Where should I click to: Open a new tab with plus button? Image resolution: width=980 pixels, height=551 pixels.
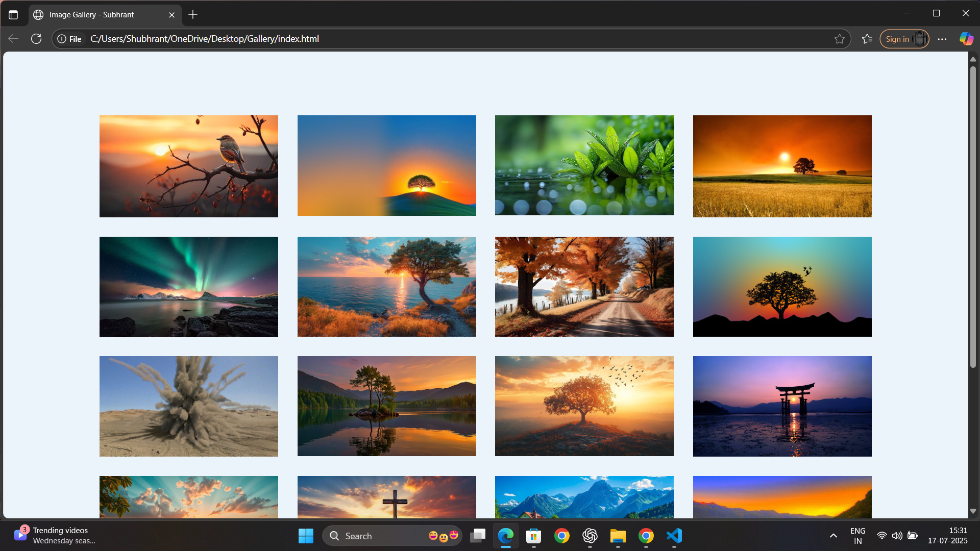point(192,15)
